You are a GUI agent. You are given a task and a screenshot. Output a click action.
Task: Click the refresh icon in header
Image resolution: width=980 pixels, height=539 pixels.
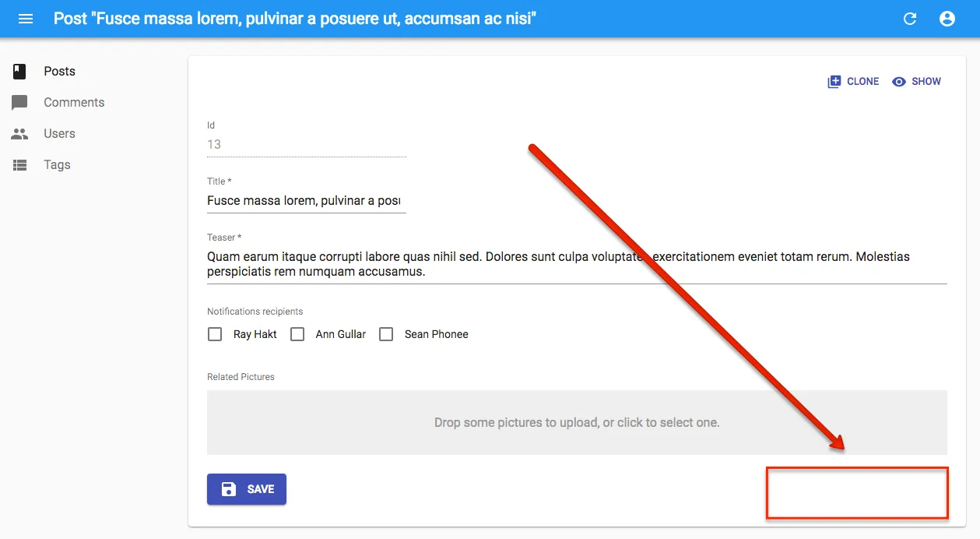pos(909,19)
